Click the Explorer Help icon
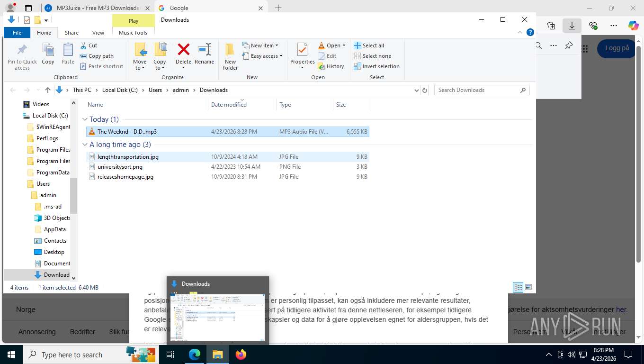The width and height of the screenshot is (644, 364). (x=530, y=32)
